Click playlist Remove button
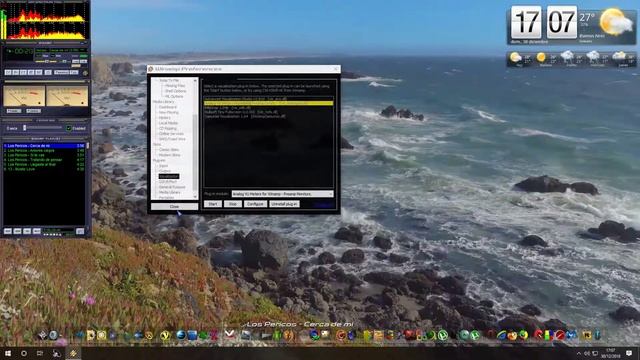The height and width of the screenshot is (360, 640). [x=17, y=231]
